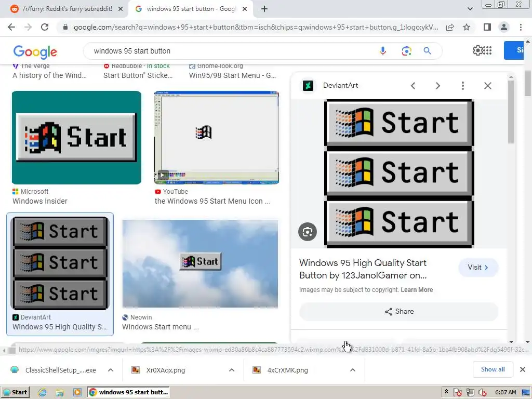
Task: Open the Neowin clouds Start thumbnail
Action: pyautogui.click(x=200, y=263)
